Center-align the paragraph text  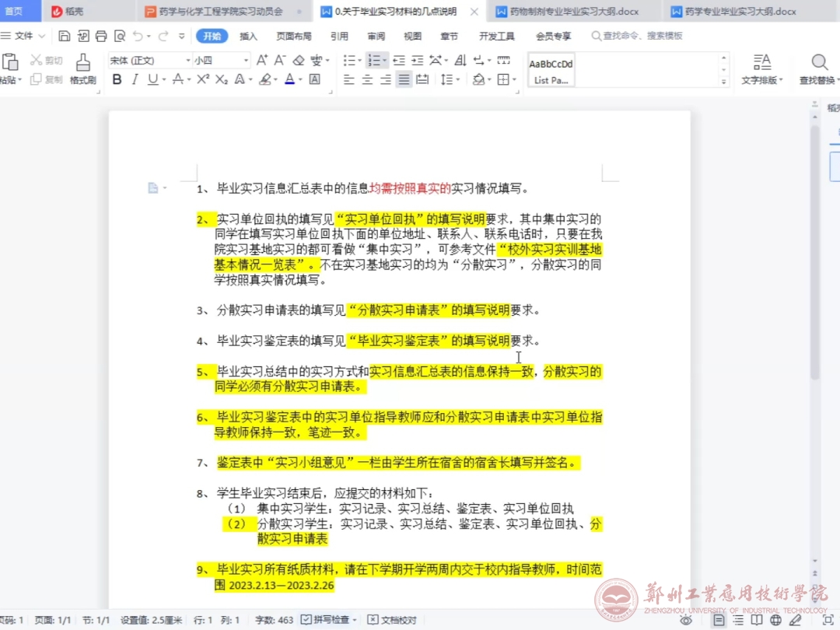tap(367, 79)
